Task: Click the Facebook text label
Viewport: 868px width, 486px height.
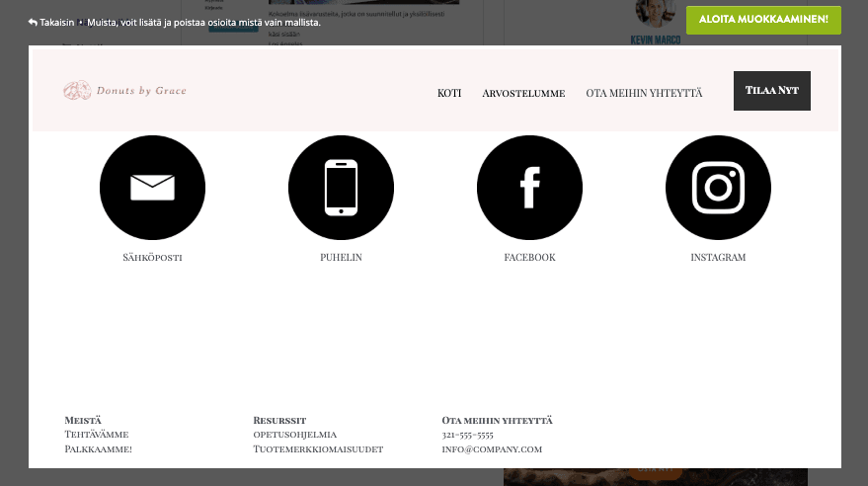Action: pos(529,258)
